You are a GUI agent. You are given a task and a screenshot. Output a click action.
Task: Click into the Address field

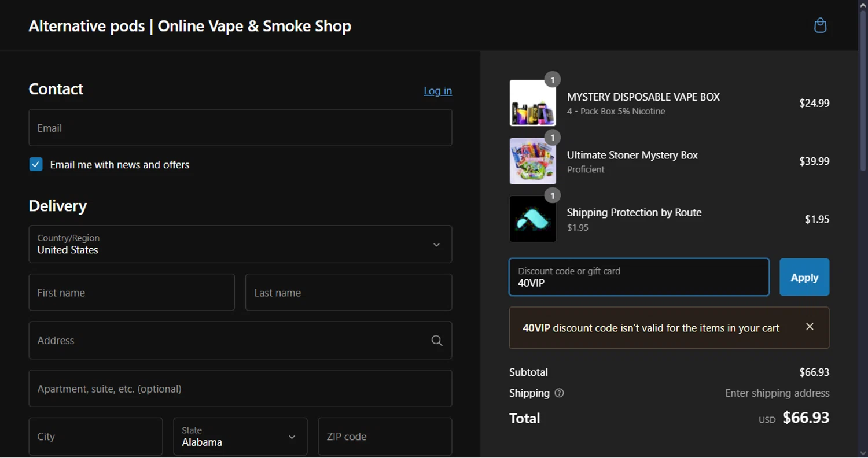229,341
